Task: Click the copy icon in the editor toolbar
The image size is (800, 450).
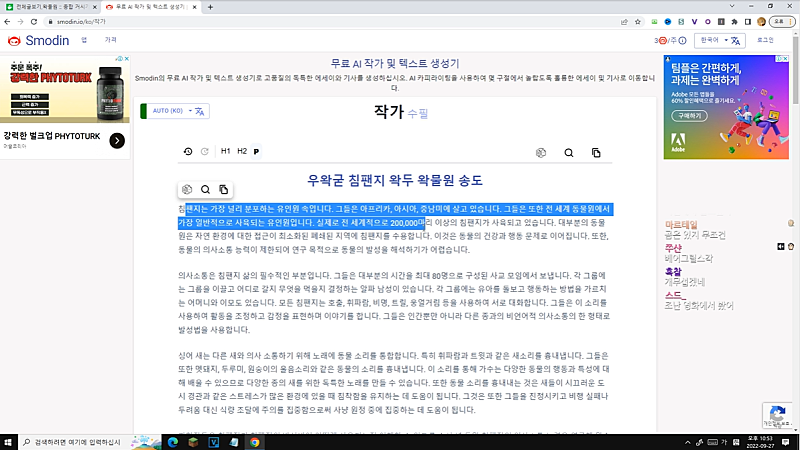Action: point(597,153)
